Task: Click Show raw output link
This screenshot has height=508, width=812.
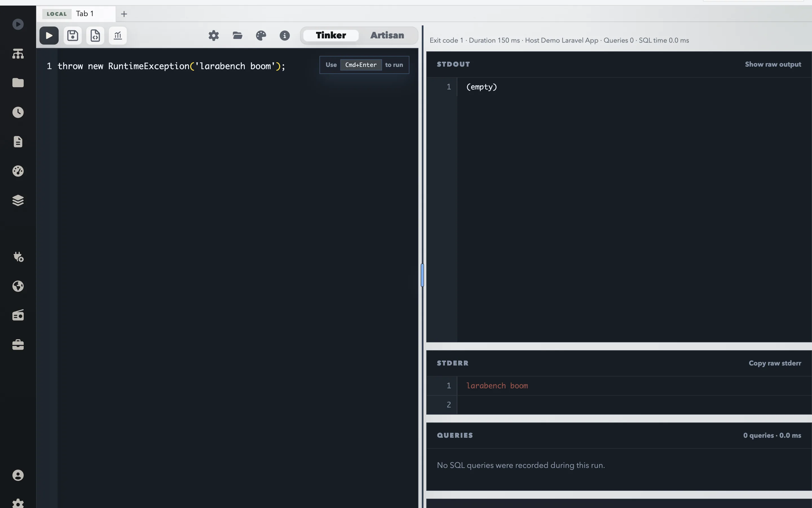Action: (773, 64)
